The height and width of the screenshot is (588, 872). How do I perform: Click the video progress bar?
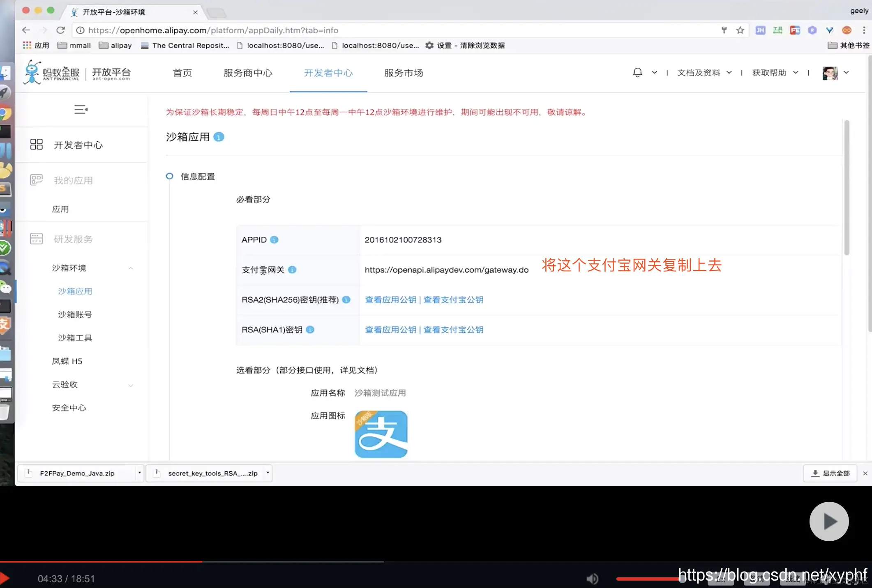click(x=288, y=561)
